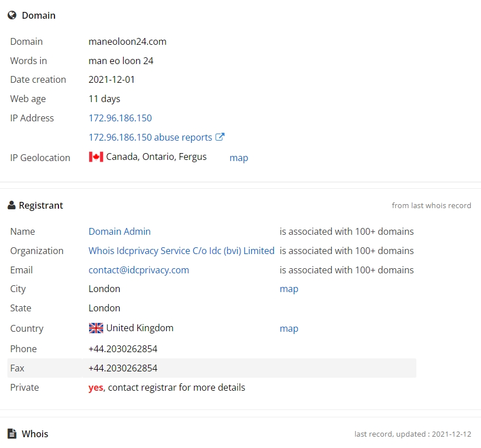This screenshot has height=448, width=481.
Task: Open the 172.96.186.150 abuse reports link
Action: point(150,137)
